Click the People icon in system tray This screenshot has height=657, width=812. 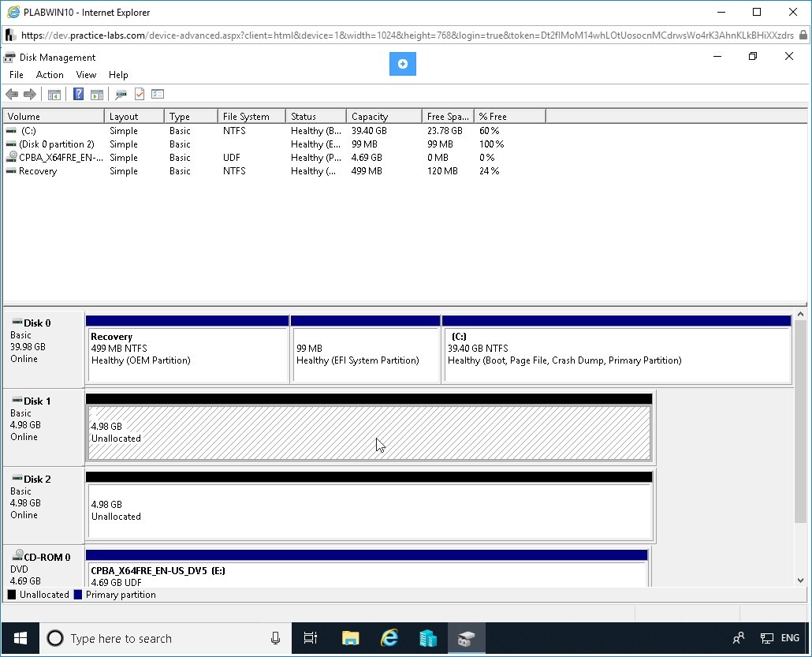(x=739, y=638)
